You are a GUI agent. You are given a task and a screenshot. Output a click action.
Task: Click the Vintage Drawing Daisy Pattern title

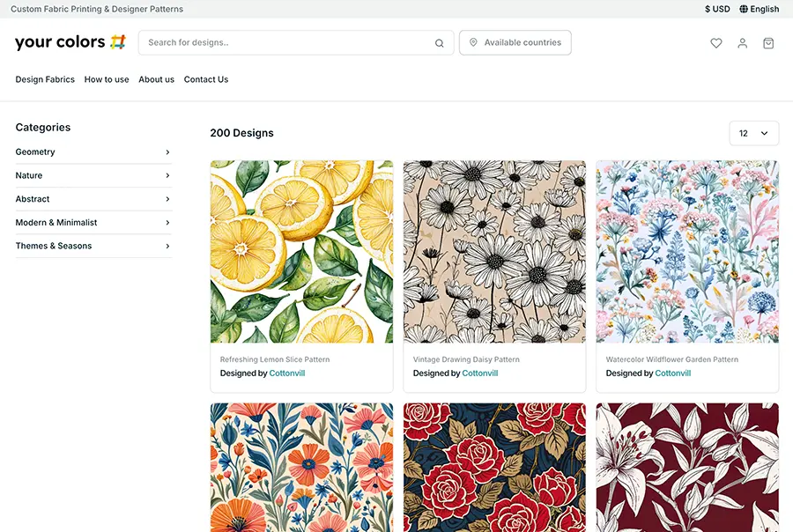pos(466,359)
